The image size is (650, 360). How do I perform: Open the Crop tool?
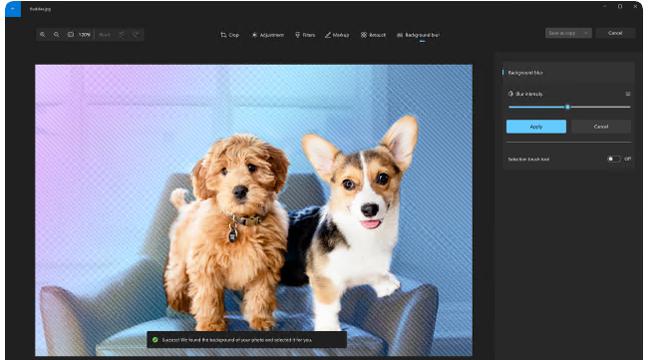pos(230,35)
